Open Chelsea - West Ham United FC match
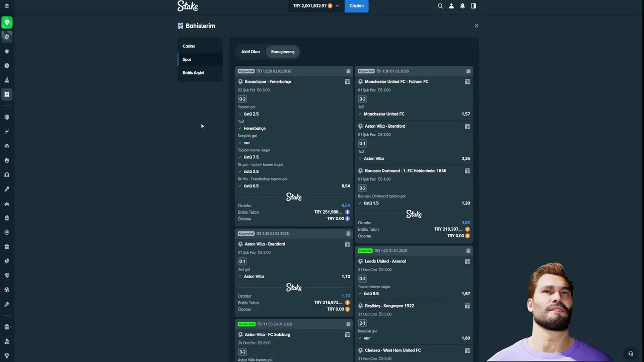This screenshot has width=644, height=362. tap(393, 350)
